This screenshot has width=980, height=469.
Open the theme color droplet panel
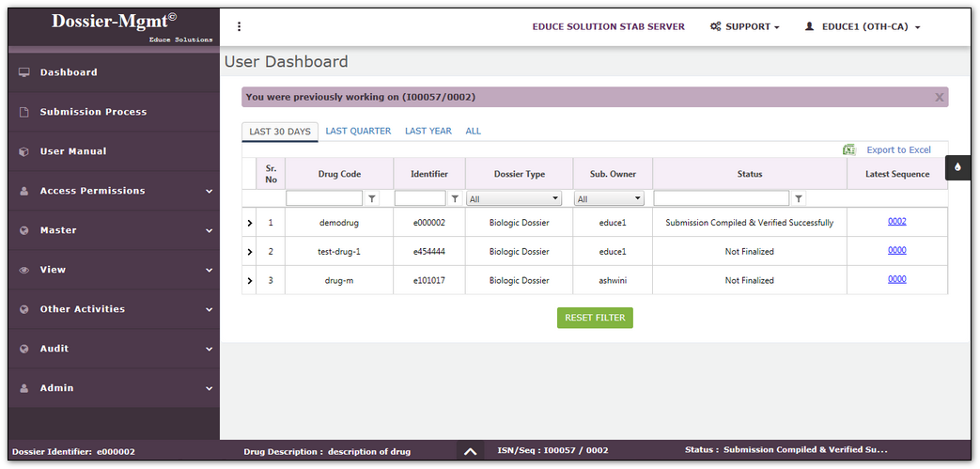click(x=957, y=167)
